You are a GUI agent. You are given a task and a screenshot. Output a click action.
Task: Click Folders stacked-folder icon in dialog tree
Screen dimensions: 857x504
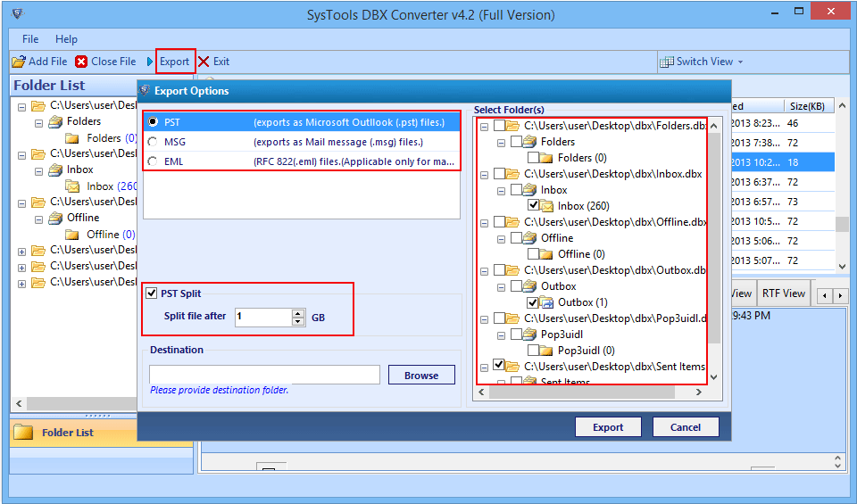[x=529, y=142]
